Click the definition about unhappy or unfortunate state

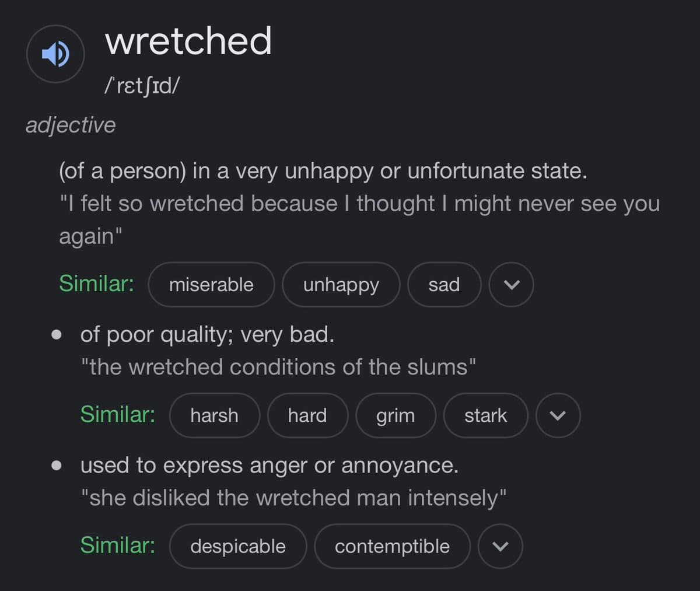point(323,171)
